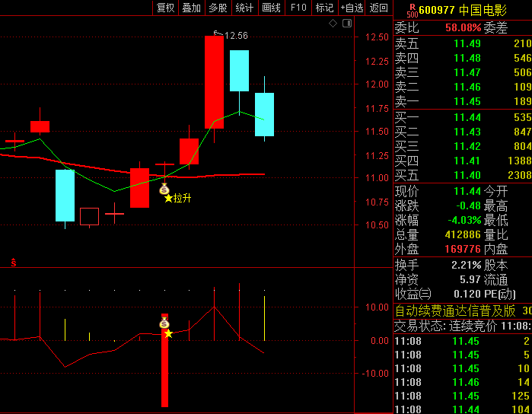Click the 卖四 volume 546

523,58
